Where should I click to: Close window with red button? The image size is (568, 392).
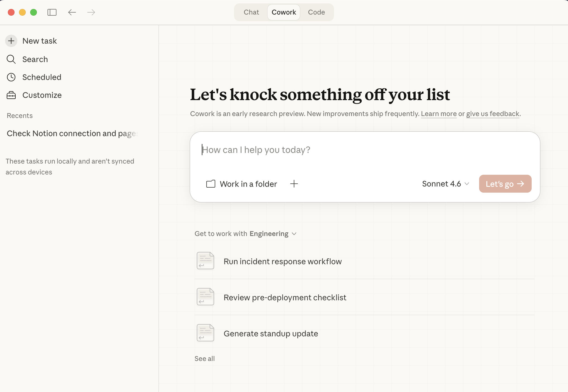point(11,12)
